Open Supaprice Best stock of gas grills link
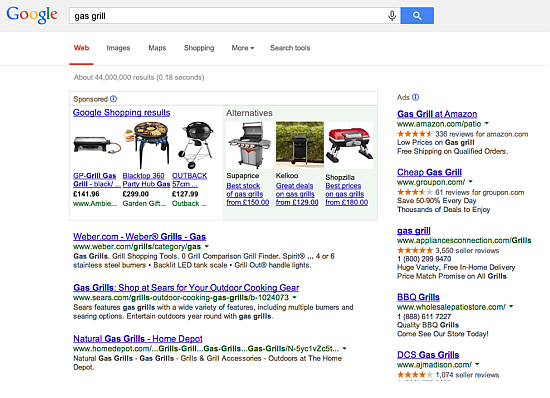 [248, 194]
